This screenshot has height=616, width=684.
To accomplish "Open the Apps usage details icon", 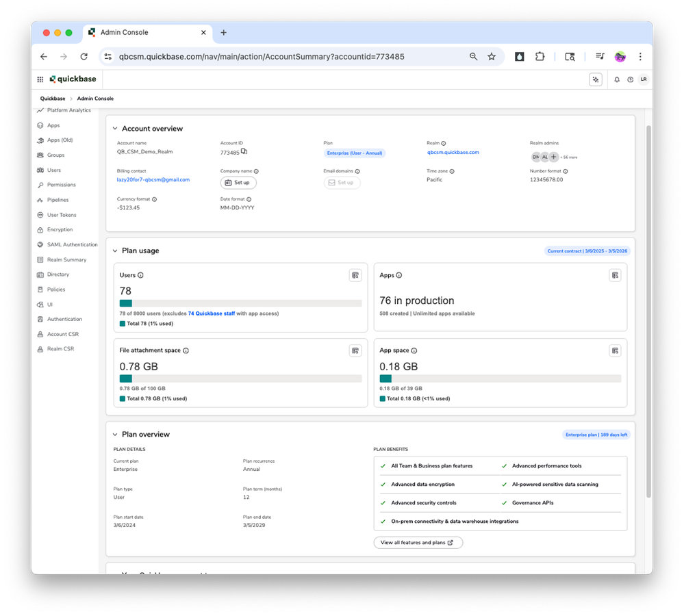I will (x=615, y=275).
